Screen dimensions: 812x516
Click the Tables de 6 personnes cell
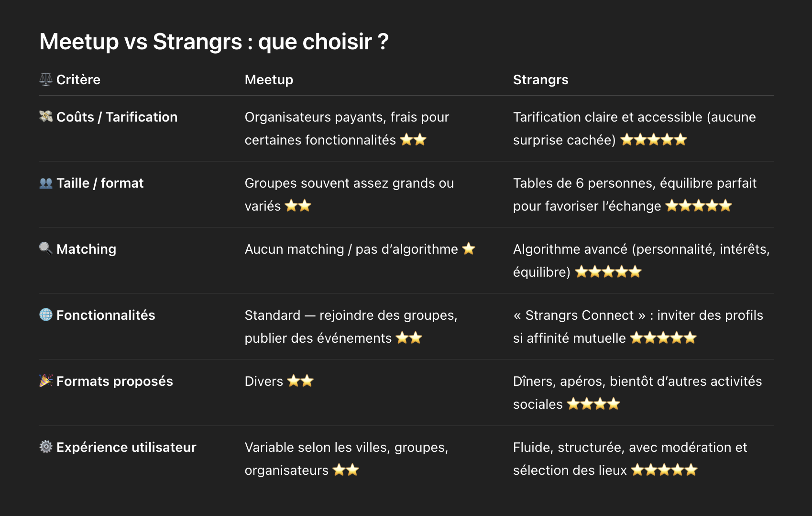(x=634, y=194)
